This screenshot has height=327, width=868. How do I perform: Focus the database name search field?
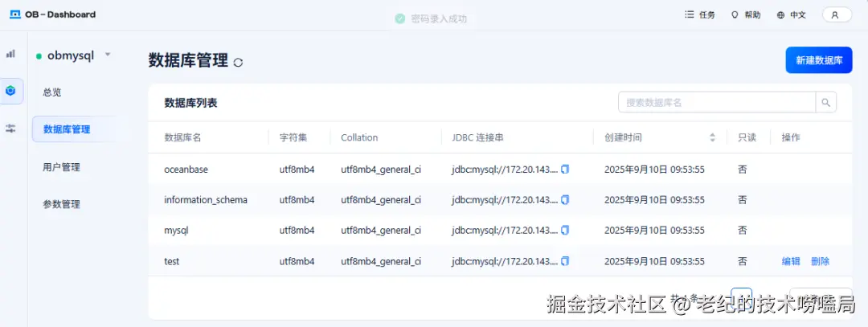pyautogui.click(x=717, y=102)
